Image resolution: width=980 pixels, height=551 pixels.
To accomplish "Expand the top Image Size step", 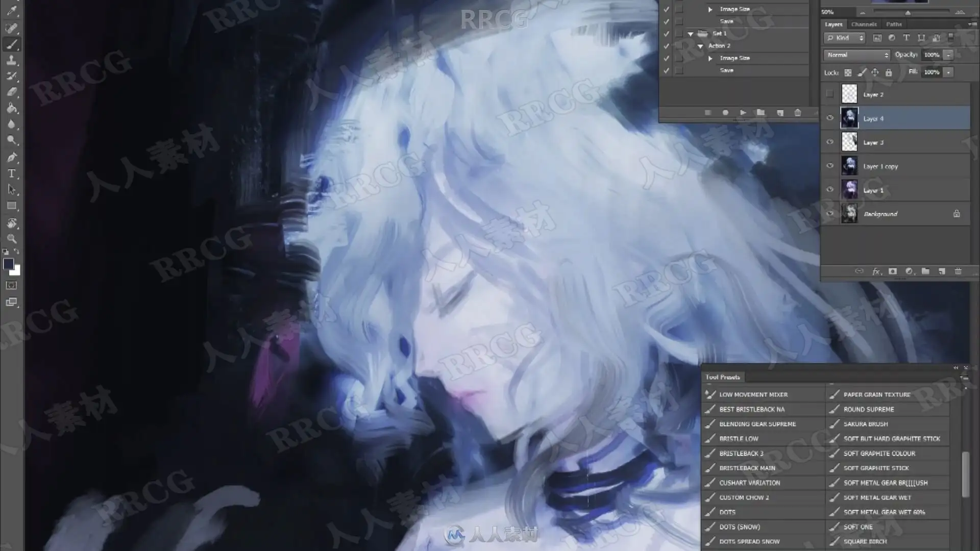I will click(710, 9).
